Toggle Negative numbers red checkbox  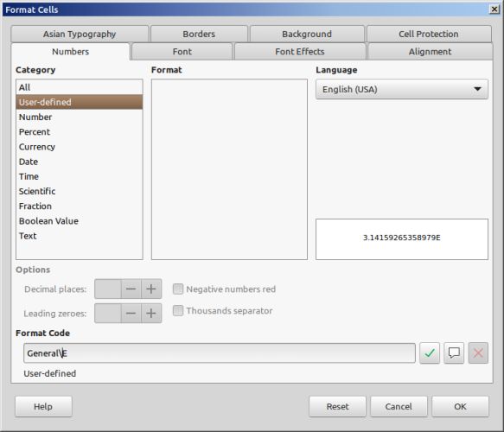[178, 289]
